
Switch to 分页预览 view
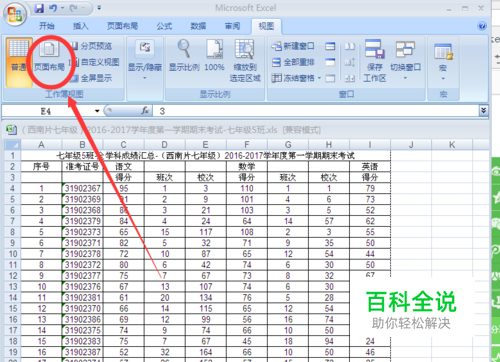click(92, 46)
